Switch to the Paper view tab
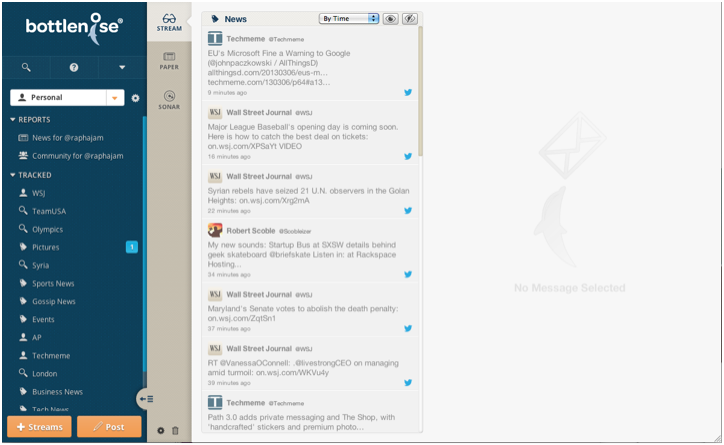Image resolution: width=724 pixels, height=445 pixels. tap(169, 61)
